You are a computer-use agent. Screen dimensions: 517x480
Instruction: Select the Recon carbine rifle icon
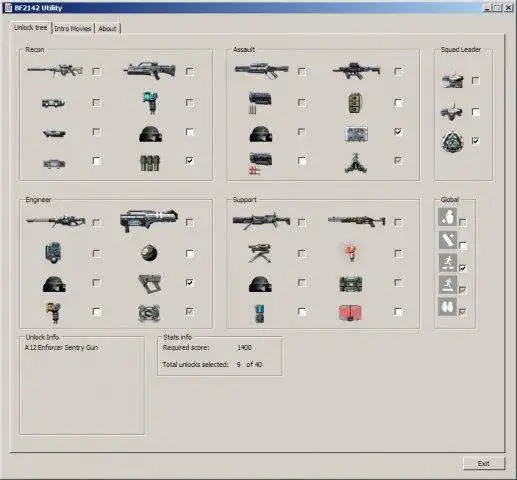(149, 71)
